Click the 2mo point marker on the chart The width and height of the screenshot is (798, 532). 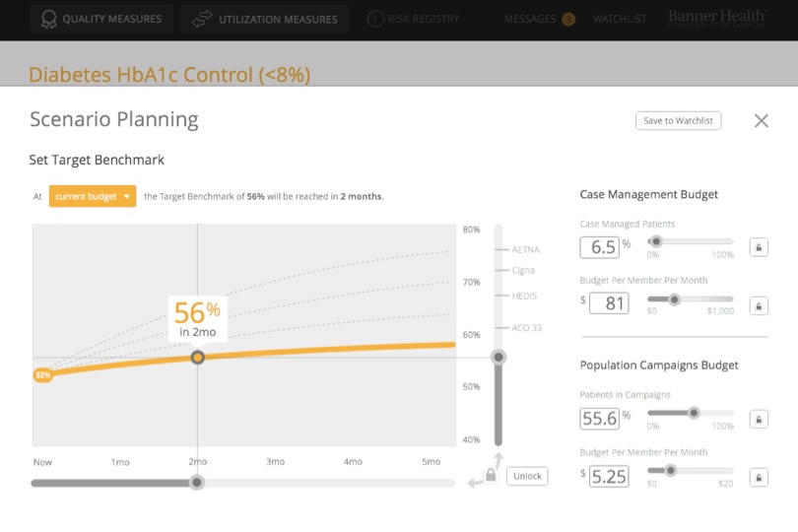pos(197,358)
